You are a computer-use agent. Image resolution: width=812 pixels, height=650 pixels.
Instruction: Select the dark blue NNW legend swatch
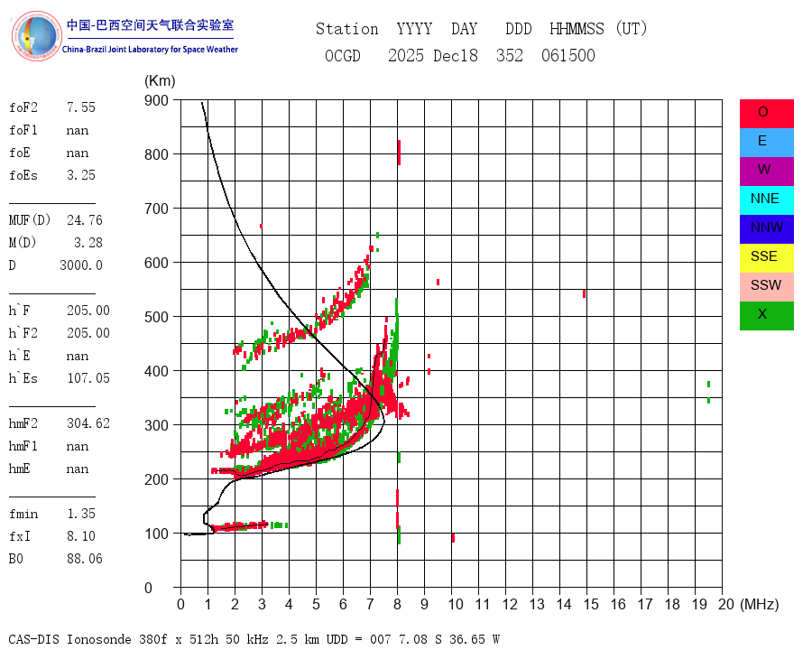click(x=766, y=229)
